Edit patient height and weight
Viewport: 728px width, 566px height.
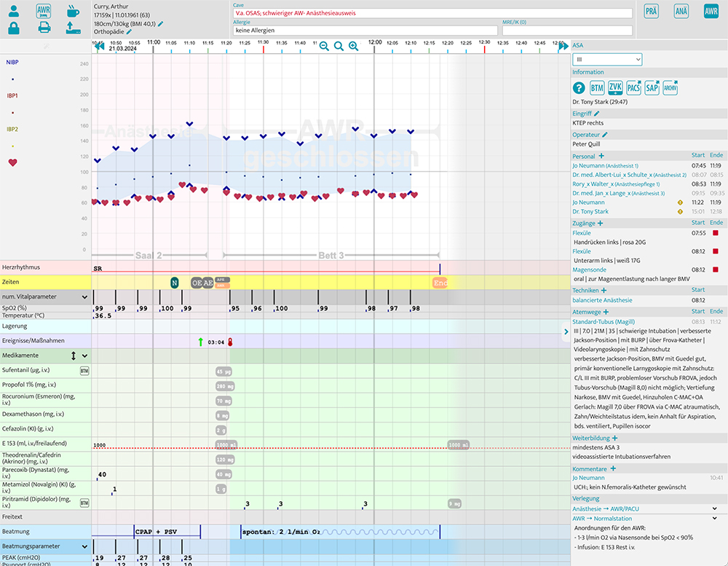click(x=161, y=24)
